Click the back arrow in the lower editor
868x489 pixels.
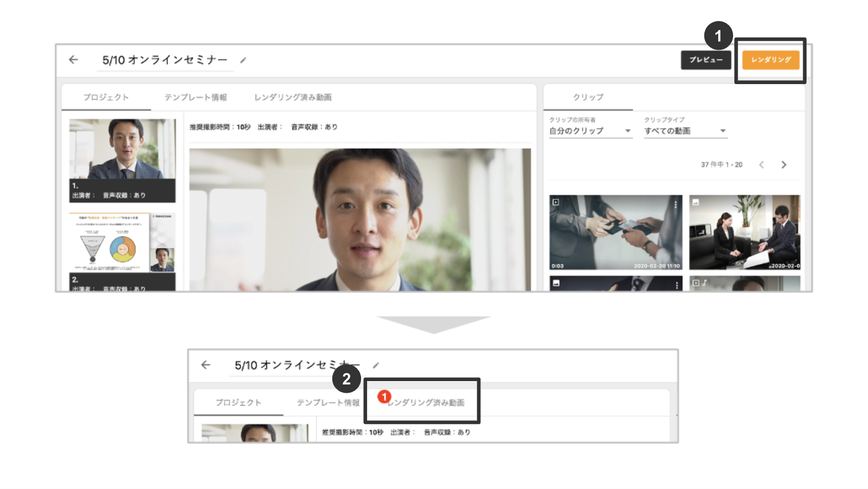(x=206, y=365)
